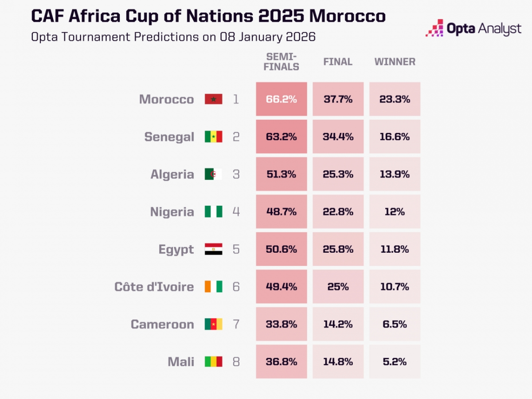Image resolution: width=532 pixels, height=399 pixels.
Task: Select the SEMI-FINALS column header
Action: coord(282,62)
